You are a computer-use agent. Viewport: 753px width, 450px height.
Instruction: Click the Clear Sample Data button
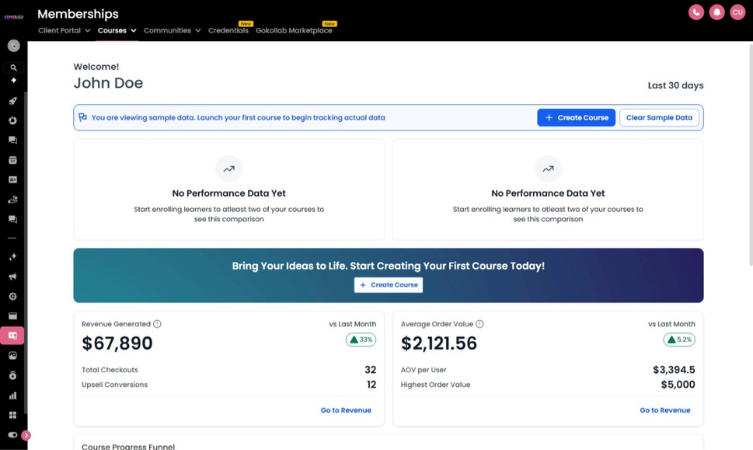(x=659, y=118)
